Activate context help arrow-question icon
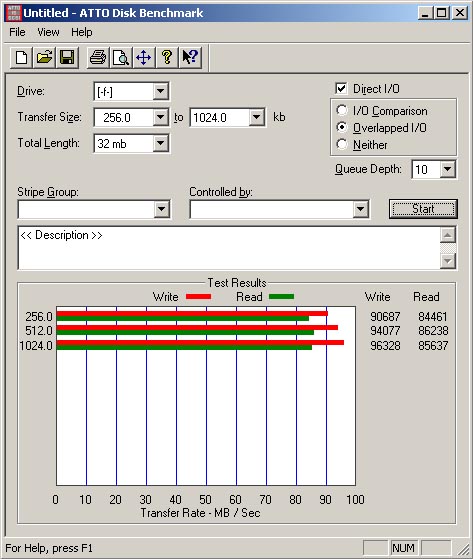This screenshot has height=559, width=473. pyautogui.click(x=190, y=57)
